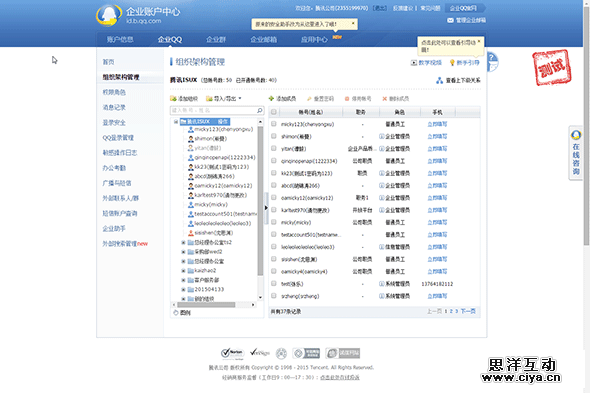Open the 导入/导出 dropdown
Image resolution: width=590 pixels, height=393 pixels.
click(224, 99)
